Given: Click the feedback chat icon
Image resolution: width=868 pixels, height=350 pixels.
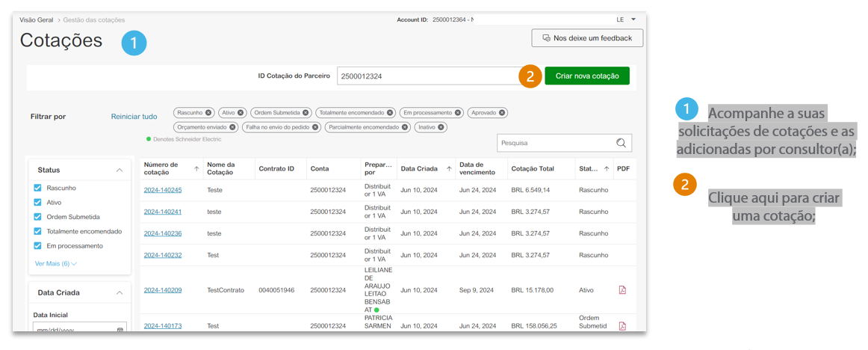Looking at the screenshot, I should (x=546, y=38).
